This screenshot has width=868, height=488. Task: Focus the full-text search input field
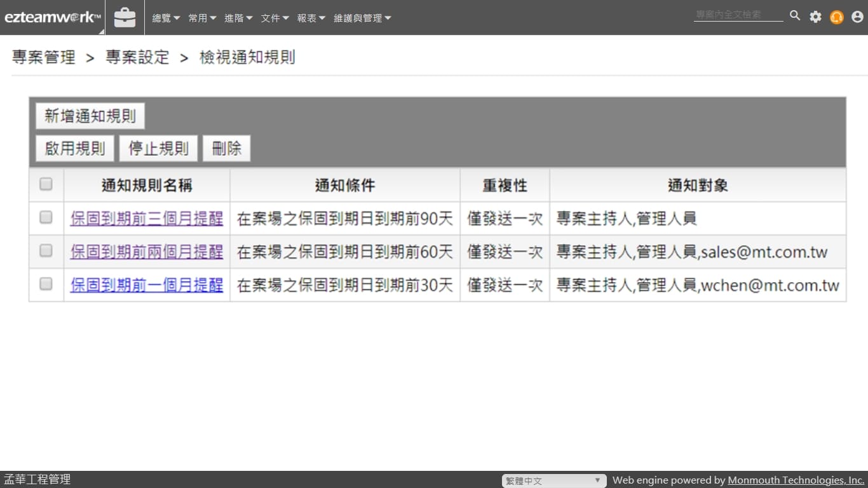coord(738,15)
